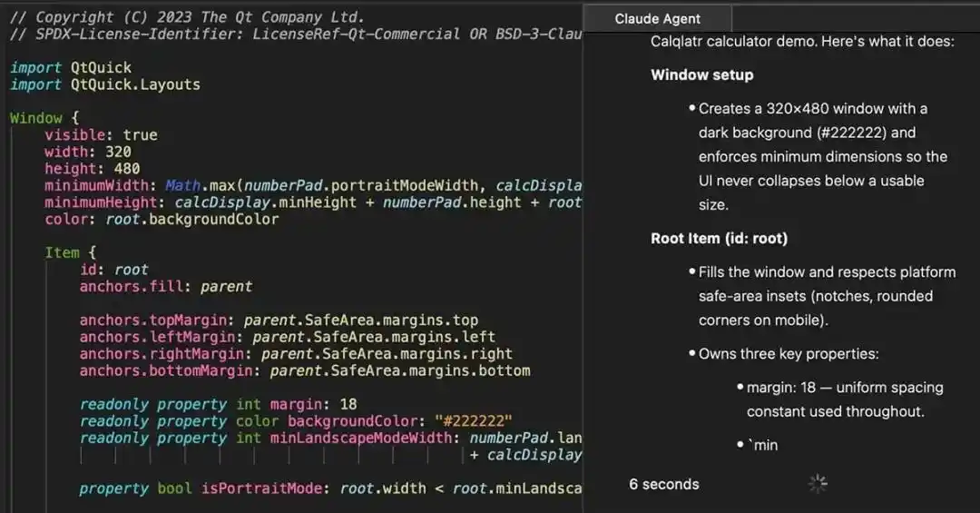This screenshot has width=980, height=513.
Task: Click the "id: root" code line
Action: (113, 271)
